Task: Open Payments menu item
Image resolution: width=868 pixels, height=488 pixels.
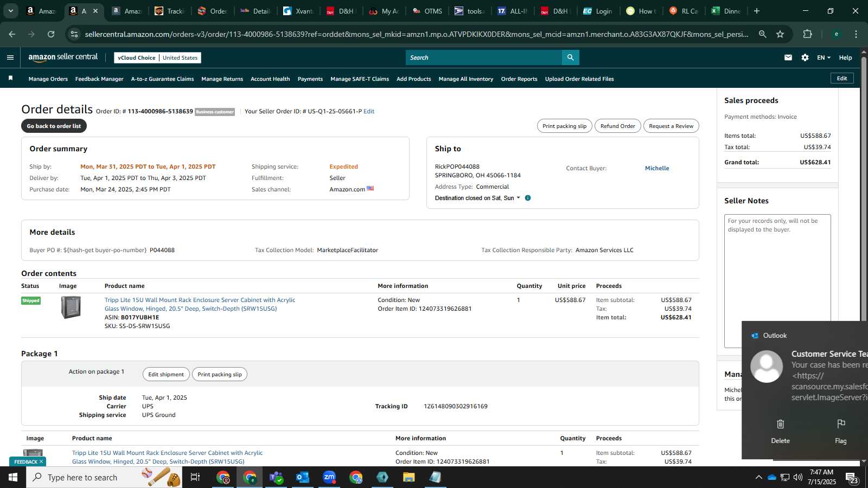Action: point(310,79)
